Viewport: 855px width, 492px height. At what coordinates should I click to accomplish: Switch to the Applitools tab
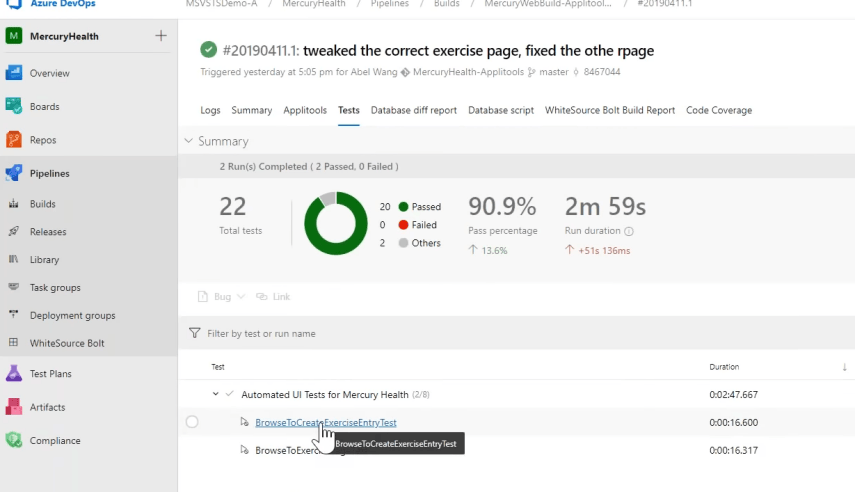pos(305,110)
